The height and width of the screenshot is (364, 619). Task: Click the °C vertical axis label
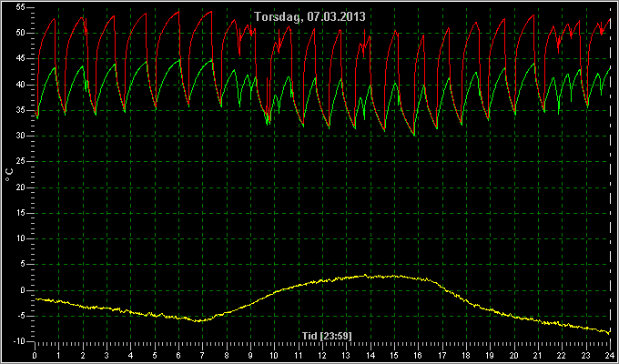click(9, 175)
